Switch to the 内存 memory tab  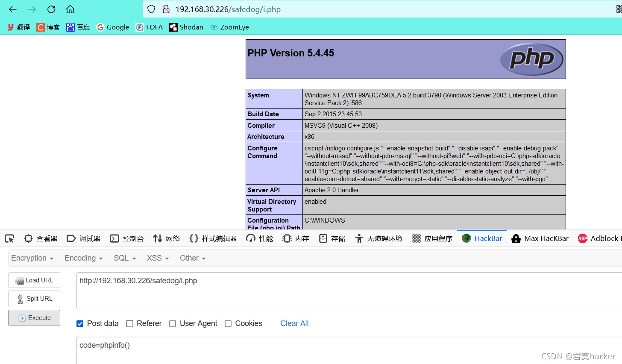[296, 238]
